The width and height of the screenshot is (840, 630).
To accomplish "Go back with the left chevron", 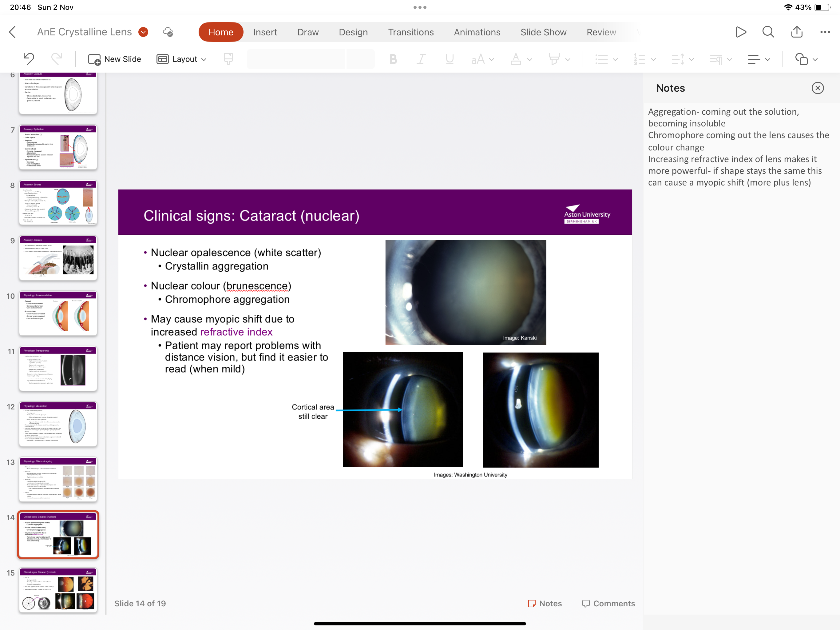I will [x=13, y=32].
